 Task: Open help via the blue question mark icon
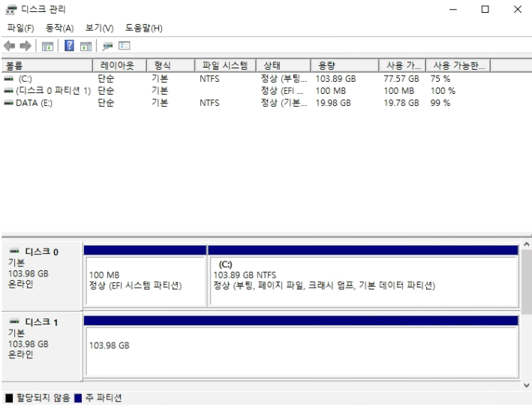(x=69, y=46)
